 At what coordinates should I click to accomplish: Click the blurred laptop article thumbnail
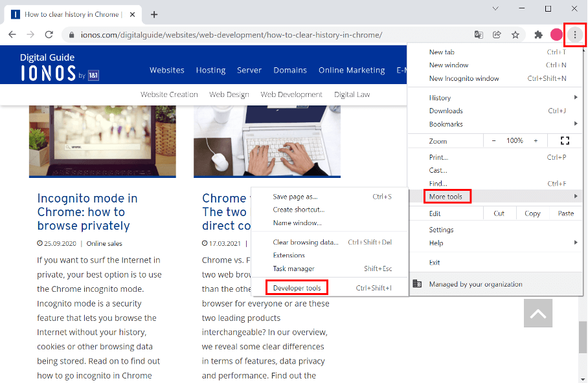(x=102, y=141)
